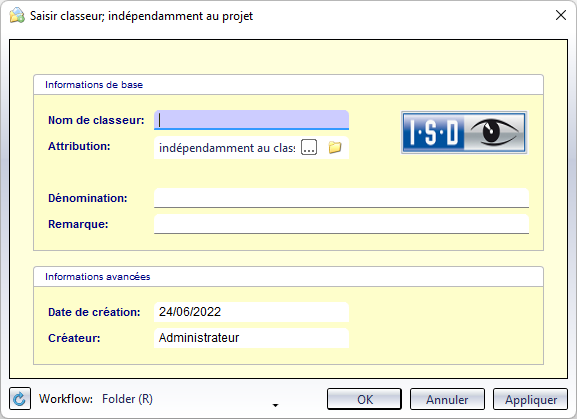Click the Date de création field
The height and width of the screenshot is (419, 577).
(251, 312)
